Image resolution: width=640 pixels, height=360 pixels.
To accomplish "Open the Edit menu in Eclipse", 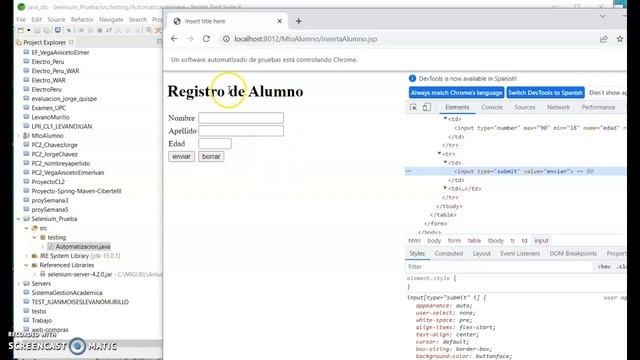I will pos(36,19).
